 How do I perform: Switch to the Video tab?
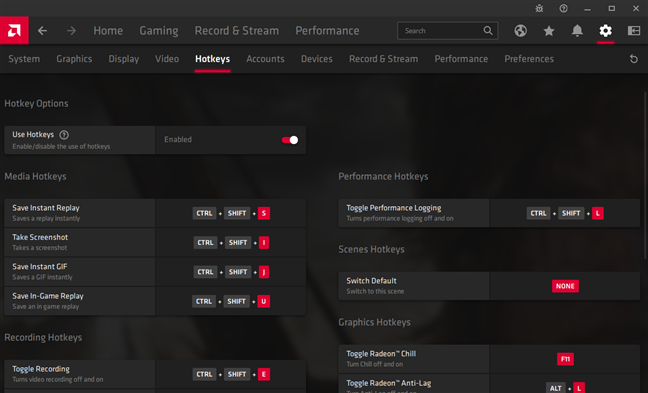pyautogui.click(x=167, y=59)
